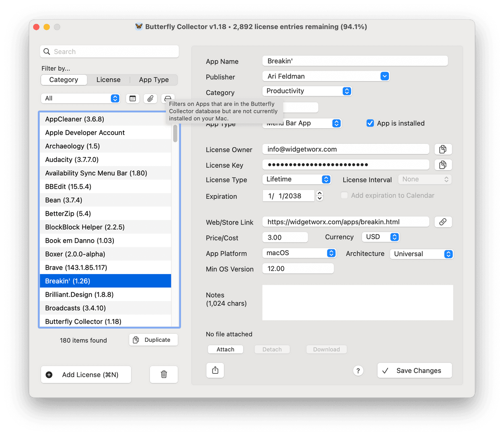Copy License Owner with copy icon

(443, 149)
